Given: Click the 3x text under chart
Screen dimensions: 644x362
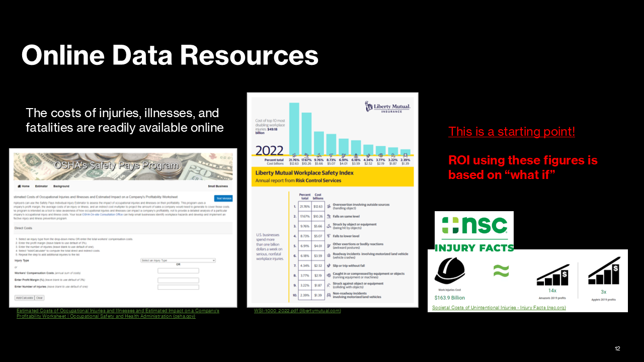Looking at the screenshot, I should (603, 292).
